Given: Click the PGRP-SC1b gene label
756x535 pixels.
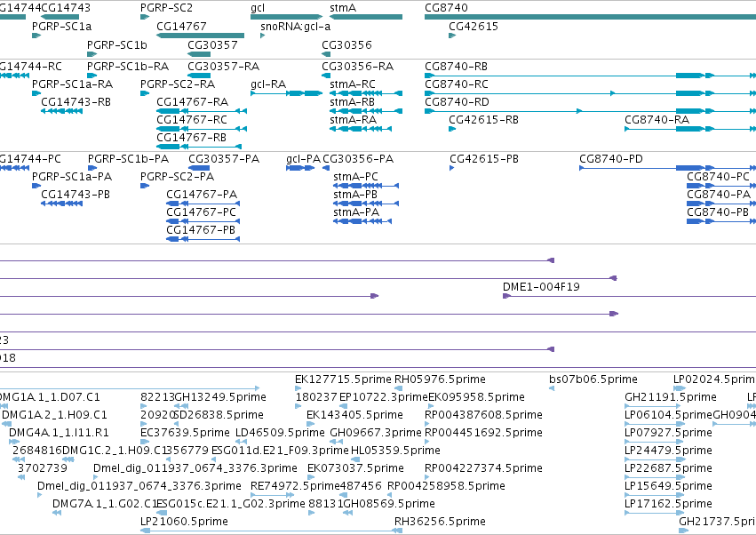Looking at the screenshot, I should tap(117, 44).
